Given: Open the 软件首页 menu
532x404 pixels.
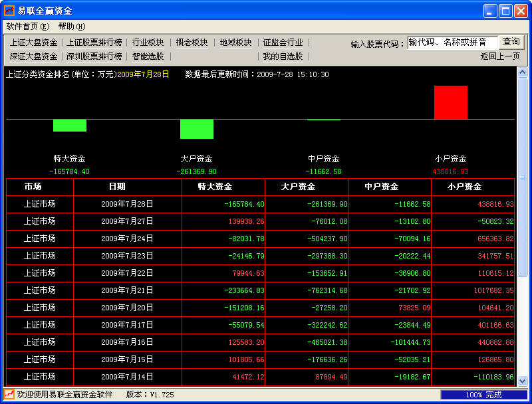Looking at the screenshot, I should point(28,27).
